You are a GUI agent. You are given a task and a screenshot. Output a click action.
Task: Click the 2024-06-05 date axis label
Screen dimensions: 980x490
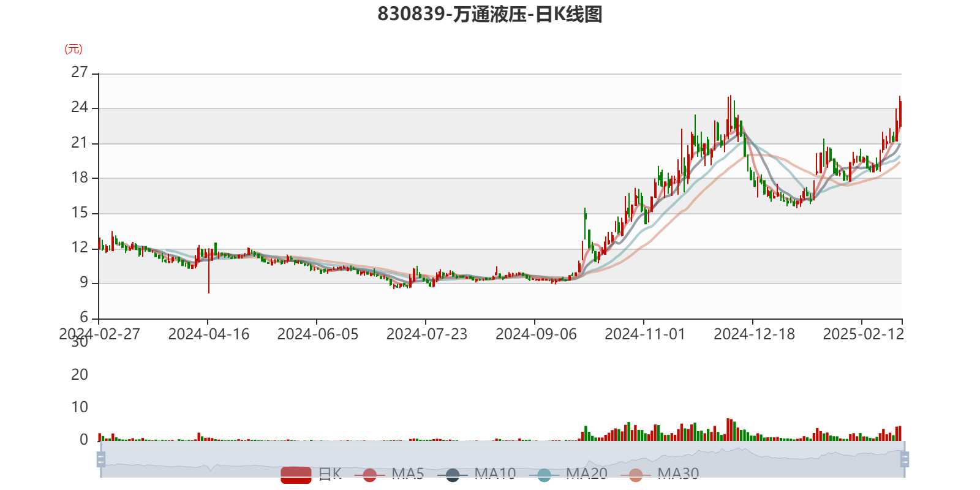[x=318, y=334]
